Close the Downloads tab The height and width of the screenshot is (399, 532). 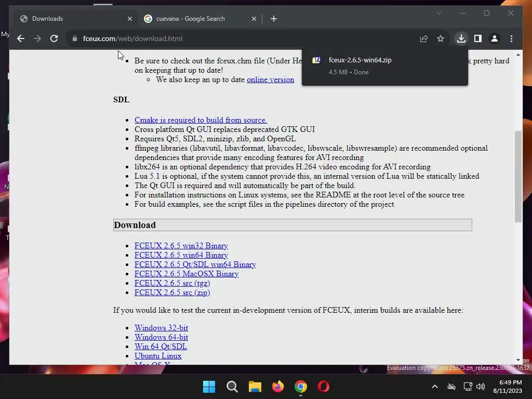coord(129,19)
